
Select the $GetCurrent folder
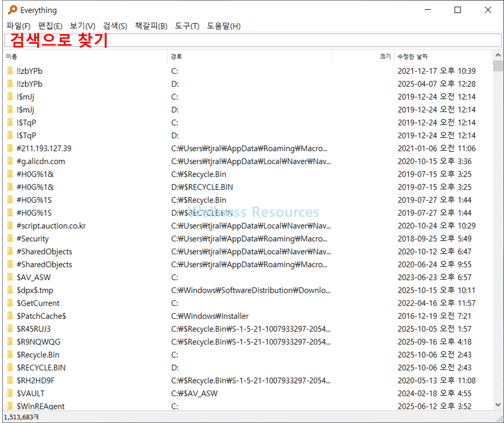38,303
